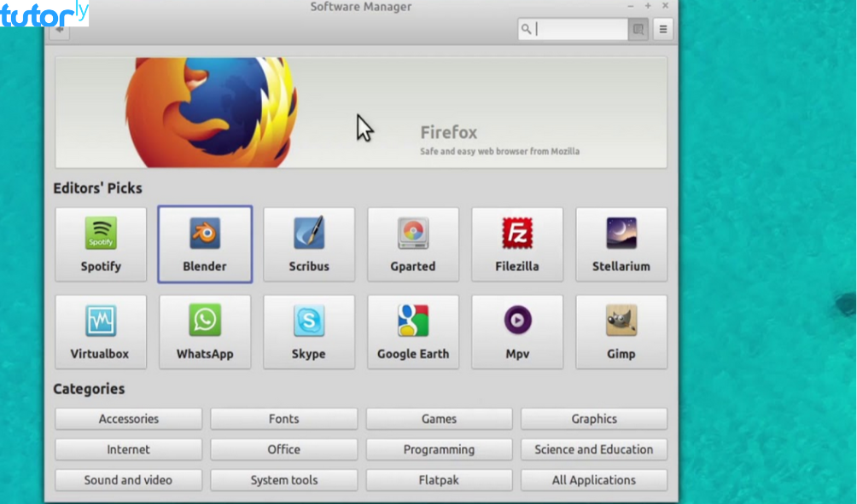
Task: Close the Software Manager window
Action: pos(665,6)
